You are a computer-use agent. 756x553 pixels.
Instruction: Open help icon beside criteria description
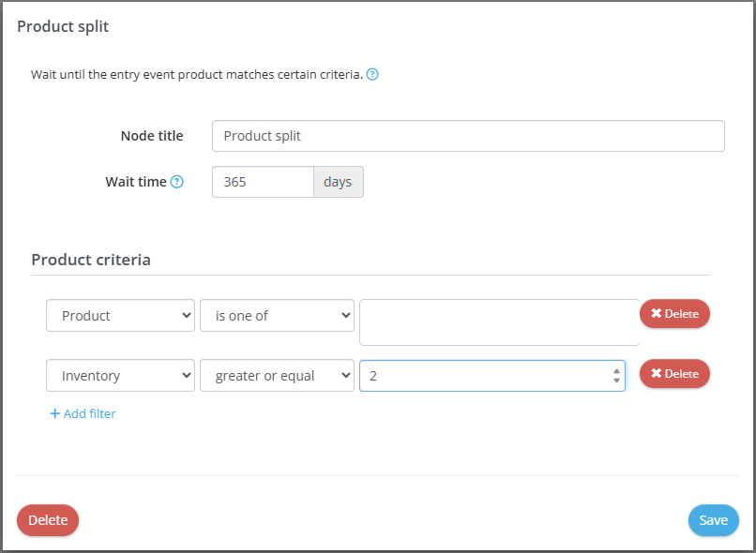tap(372, 75)
